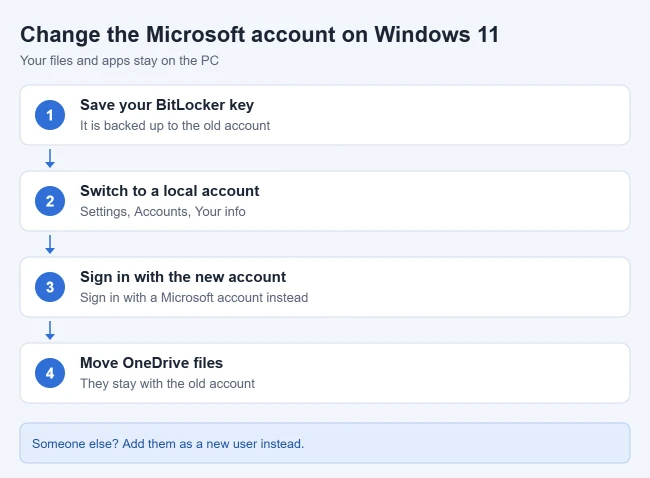Viewport: 650px width, 478px height.
Task: Click "Sign in with a Microsoft account instead"
Action: [194, 298]
